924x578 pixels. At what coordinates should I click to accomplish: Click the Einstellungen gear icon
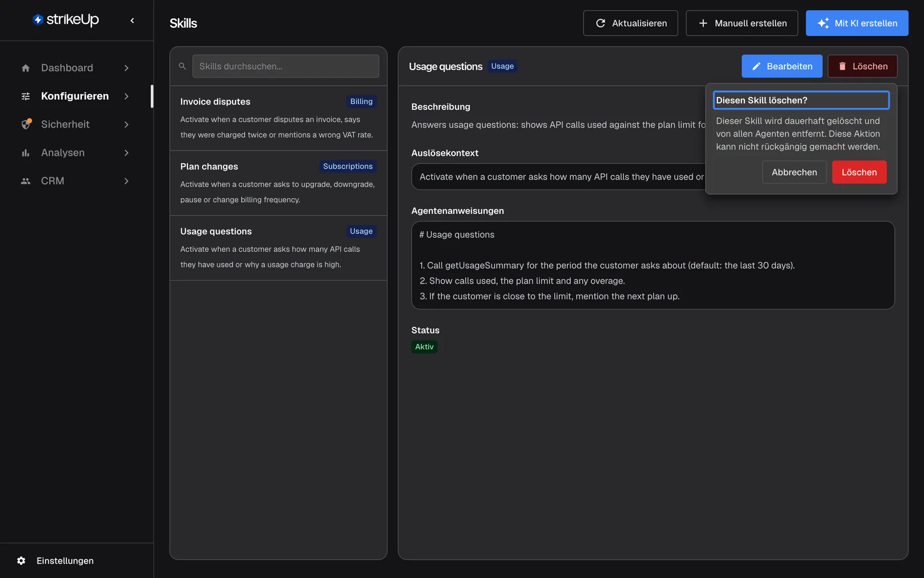tap(21, 561)
